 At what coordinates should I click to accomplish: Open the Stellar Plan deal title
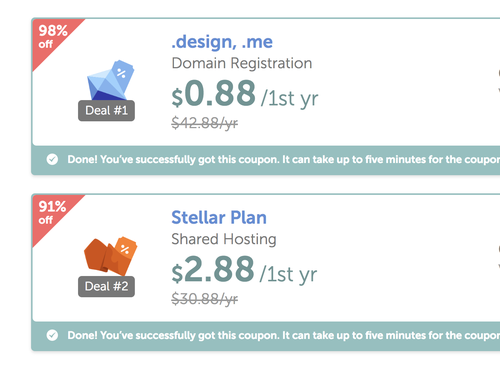coord(219,218)
